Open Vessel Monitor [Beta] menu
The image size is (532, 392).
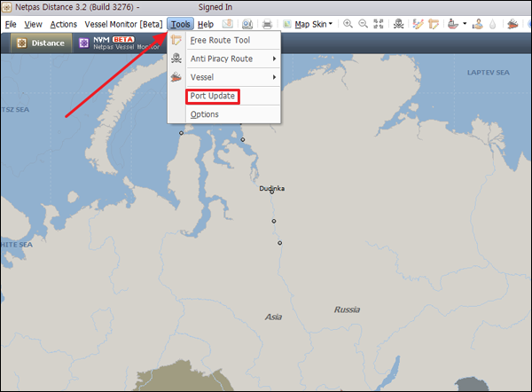coord(123,25)
